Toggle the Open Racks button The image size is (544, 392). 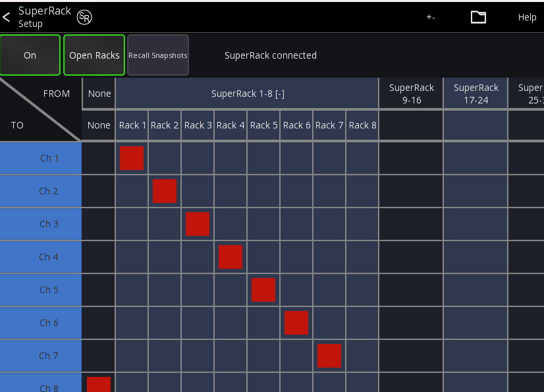(x=94, y=55)
